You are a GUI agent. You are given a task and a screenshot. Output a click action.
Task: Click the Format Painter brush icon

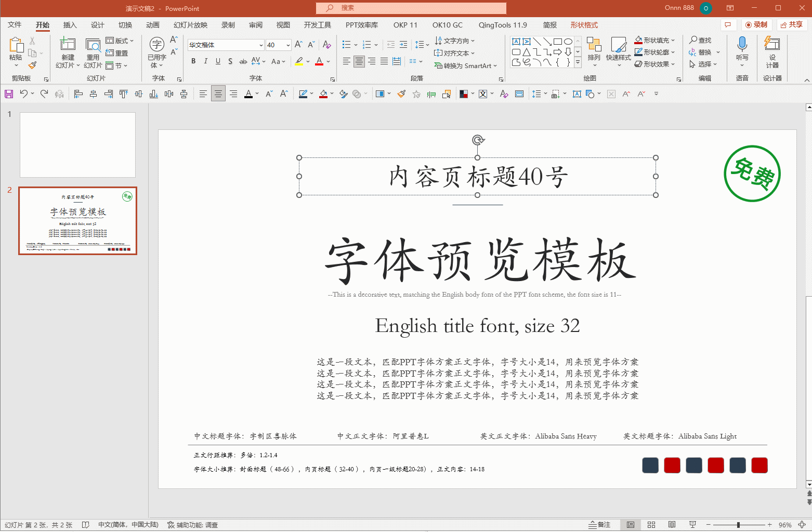tap(32, 65)
